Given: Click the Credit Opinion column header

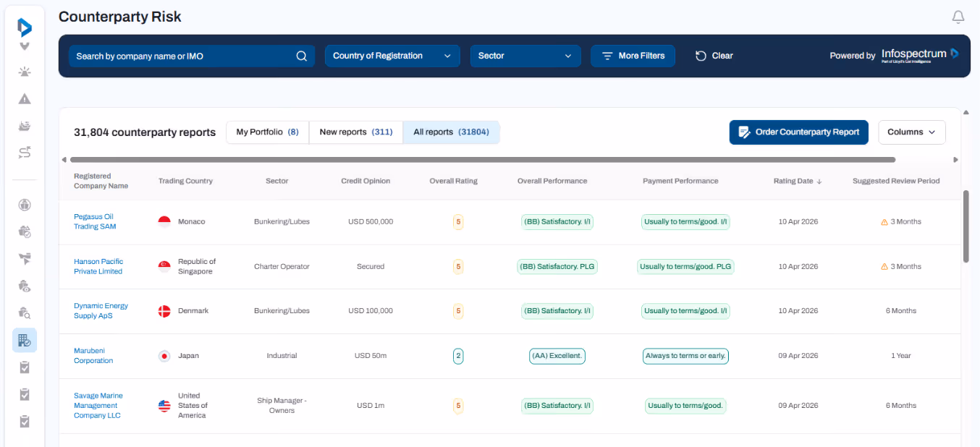Looking at the screenshot, I should (x=366, y=181).
